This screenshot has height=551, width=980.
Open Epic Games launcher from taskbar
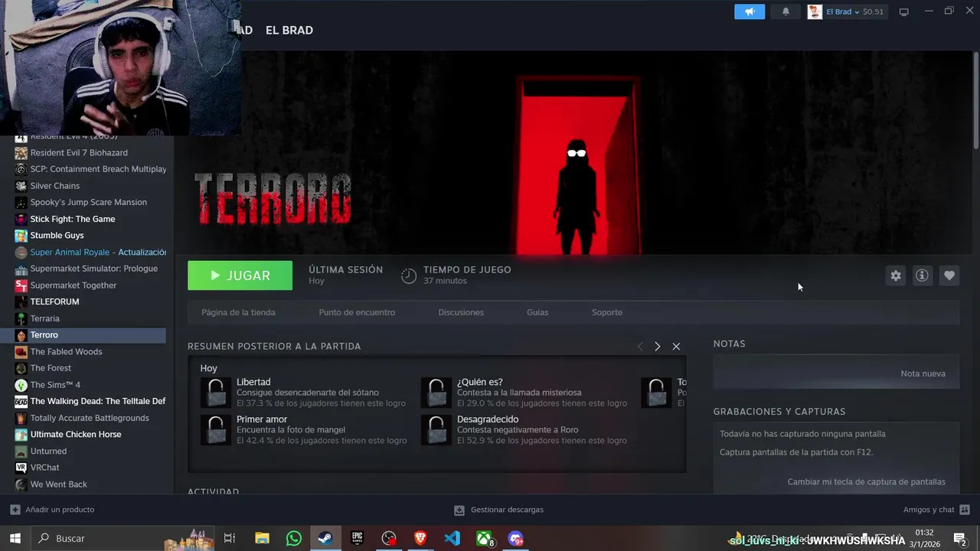[x=358, y=539]
